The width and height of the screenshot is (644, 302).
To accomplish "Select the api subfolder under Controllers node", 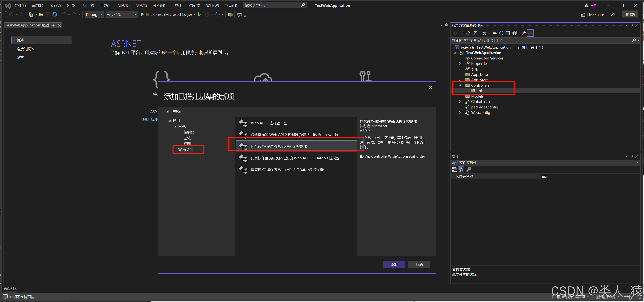I will coord(478,91).
